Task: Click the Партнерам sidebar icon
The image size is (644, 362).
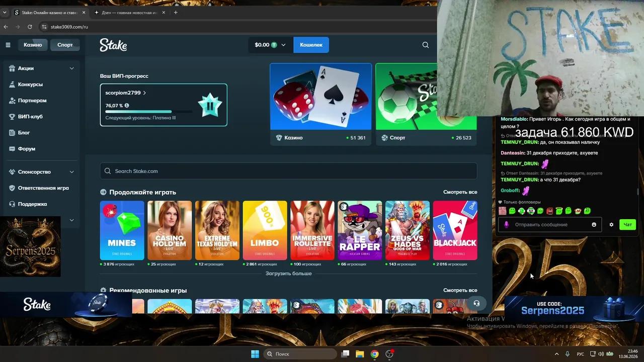Action: click(x=12, y=101)
